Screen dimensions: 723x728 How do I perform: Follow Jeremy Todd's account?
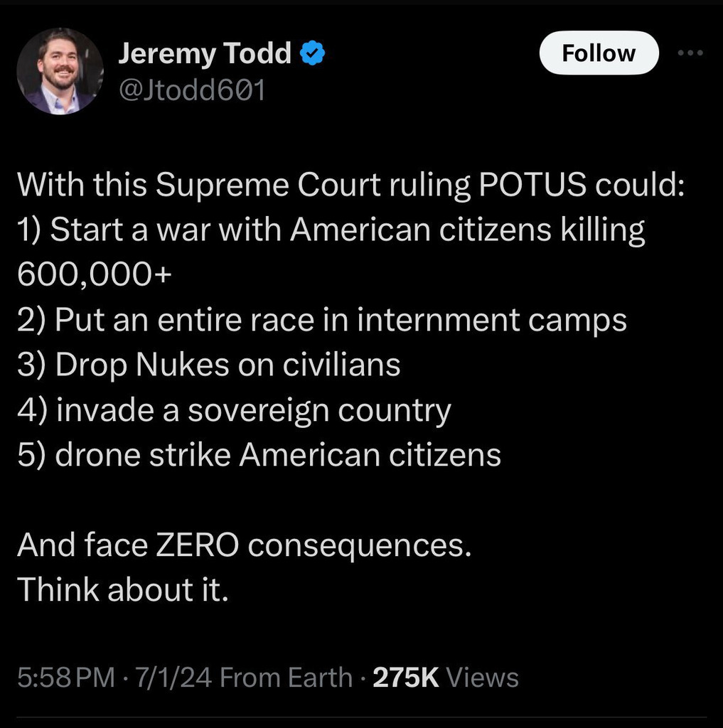pyautogui.click(x=599, y=53)
